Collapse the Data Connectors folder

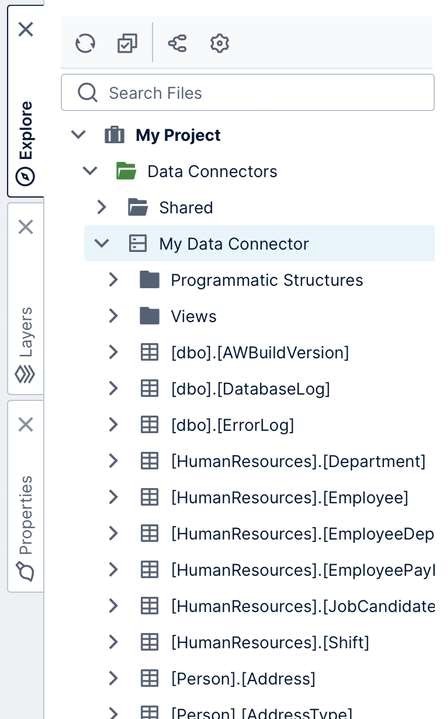[x=90, y=171]
